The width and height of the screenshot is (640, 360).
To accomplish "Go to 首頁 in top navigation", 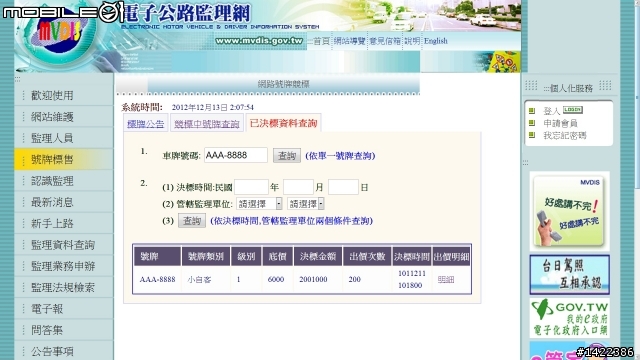I will [321, 41].
